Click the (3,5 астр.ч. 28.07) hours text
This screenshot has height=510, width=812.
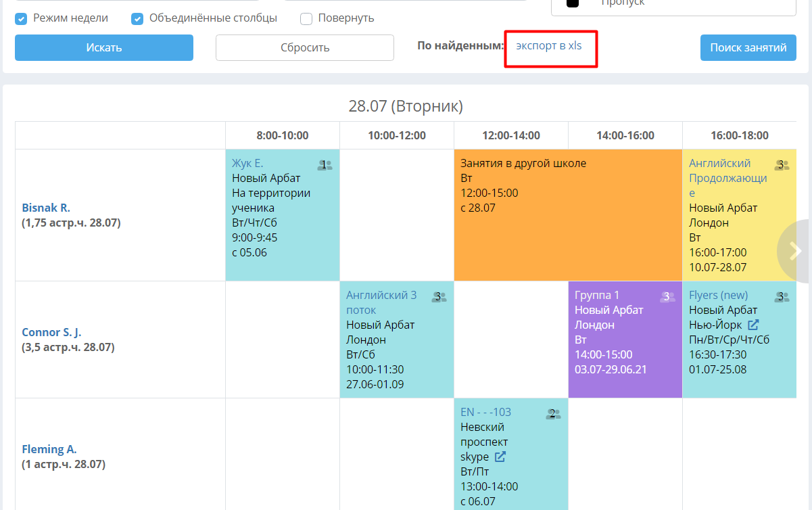[x=68, y=348]
